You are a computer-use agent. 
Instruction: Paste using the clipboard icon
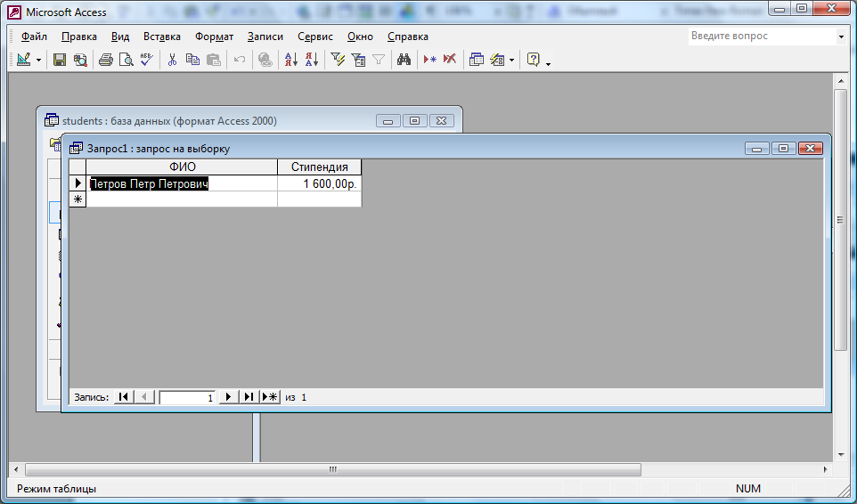pyautogui.click(x=214, y=59)
